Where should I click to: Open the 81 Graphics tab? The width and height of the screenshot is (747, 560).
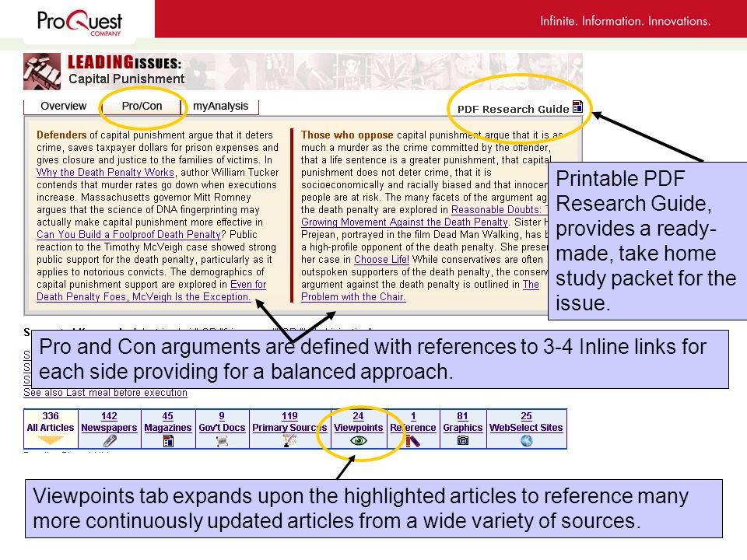pos(462,428)
